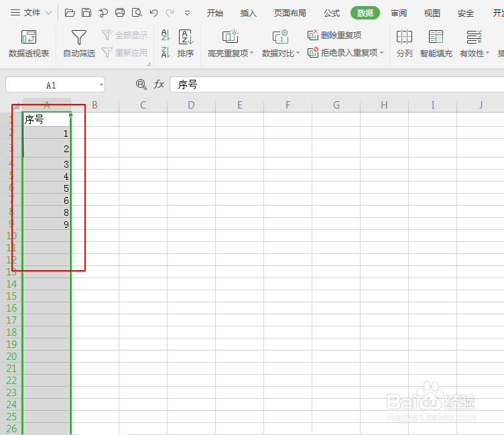Select row 25 header

[11, 417]
